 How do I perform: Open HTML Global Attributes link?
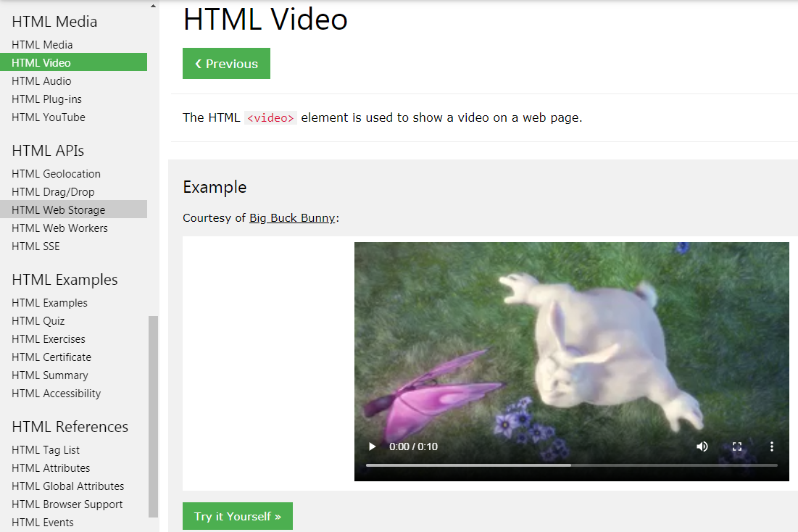click(67, 486)
